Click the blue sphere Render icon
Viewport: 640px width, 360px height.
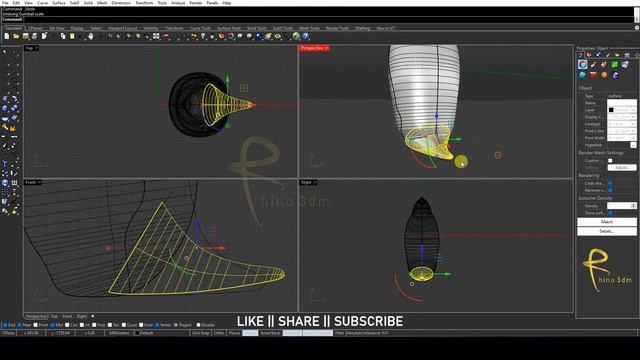click(259, 36)
